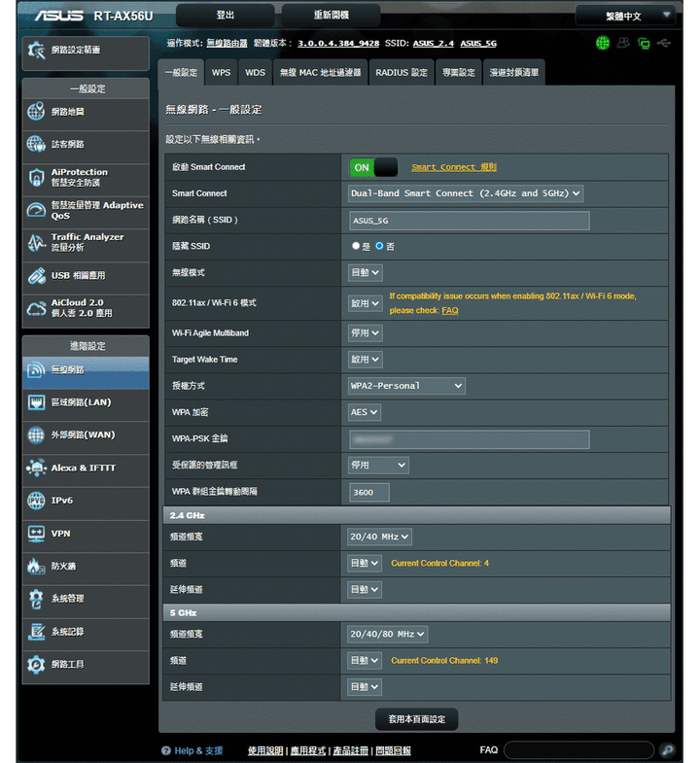Screen dimensions: 700x763
Task: Open the System Log icon
Action: coord(36,632)
